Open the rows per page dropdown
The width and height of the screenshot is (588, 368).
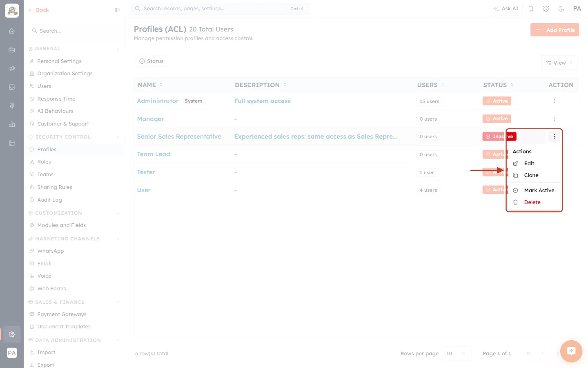pos(456,354)
